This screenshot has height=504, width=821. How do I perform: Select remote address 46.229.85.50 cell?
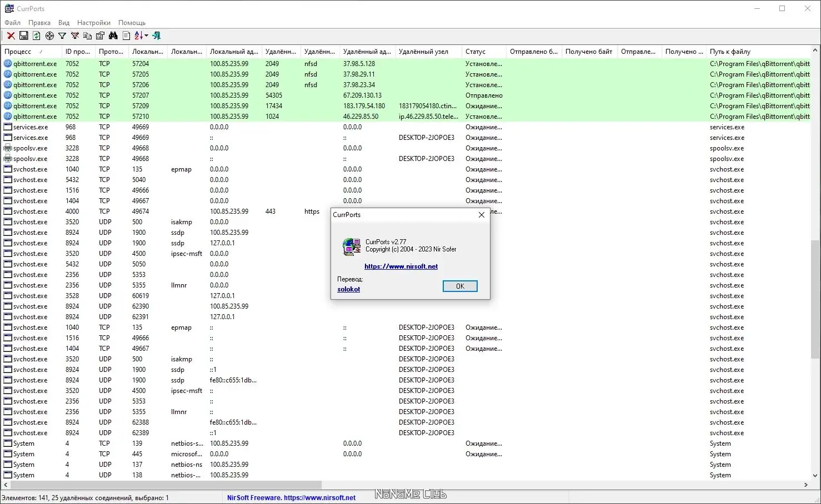coord(361,117)
